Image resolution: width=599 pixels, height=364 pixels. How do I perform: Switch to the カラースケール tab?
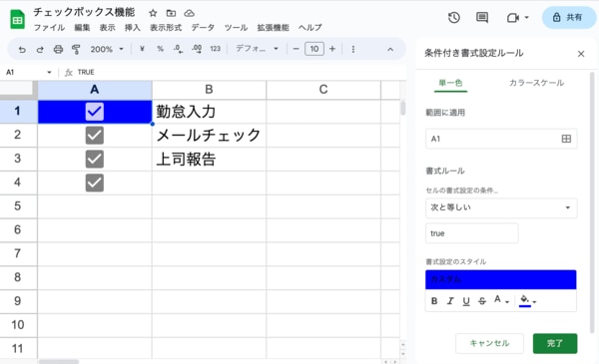[x=536, y=83]
